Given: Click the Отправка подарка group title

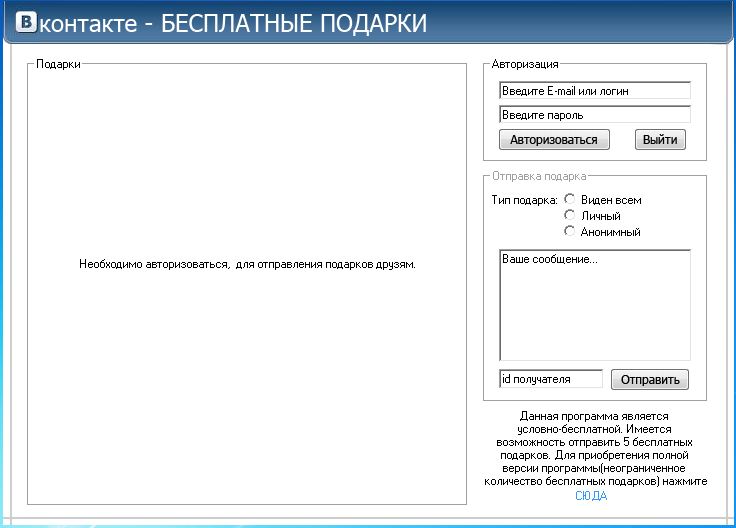Looking at the screenshot, I should [539, 176].
